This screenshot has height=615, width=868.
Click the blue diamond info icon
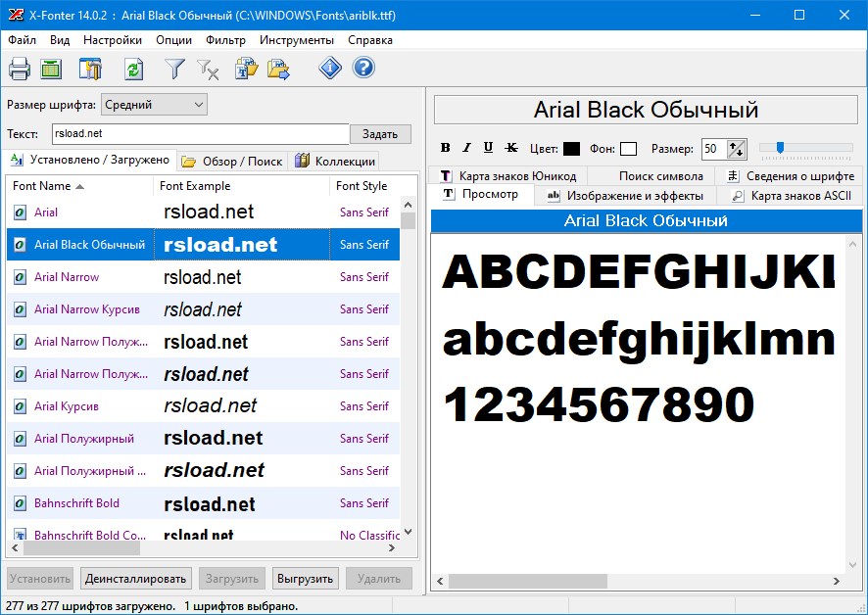click(330, 69)
